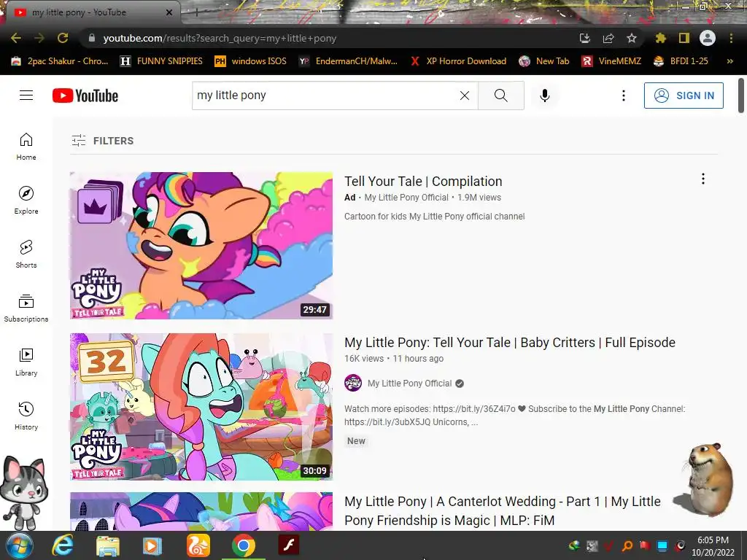Open History in sidebar
This screenshot has width=747, height=560.
(26, 416)
